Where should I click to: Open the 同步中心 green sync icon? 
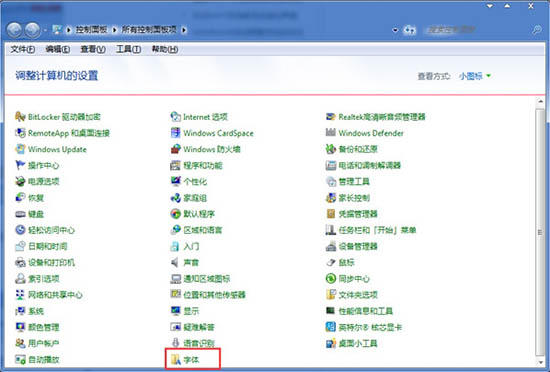330,278
